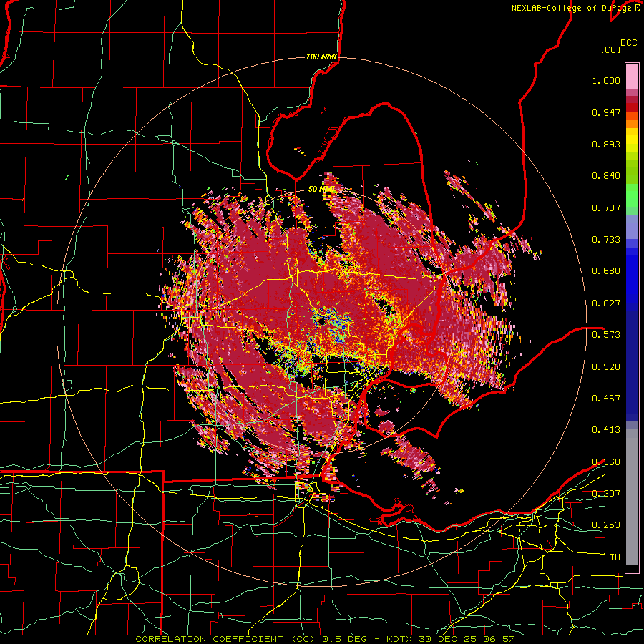Click the 0.733 scale value
This screenshot has height=644, width=644.
point(606,240)
